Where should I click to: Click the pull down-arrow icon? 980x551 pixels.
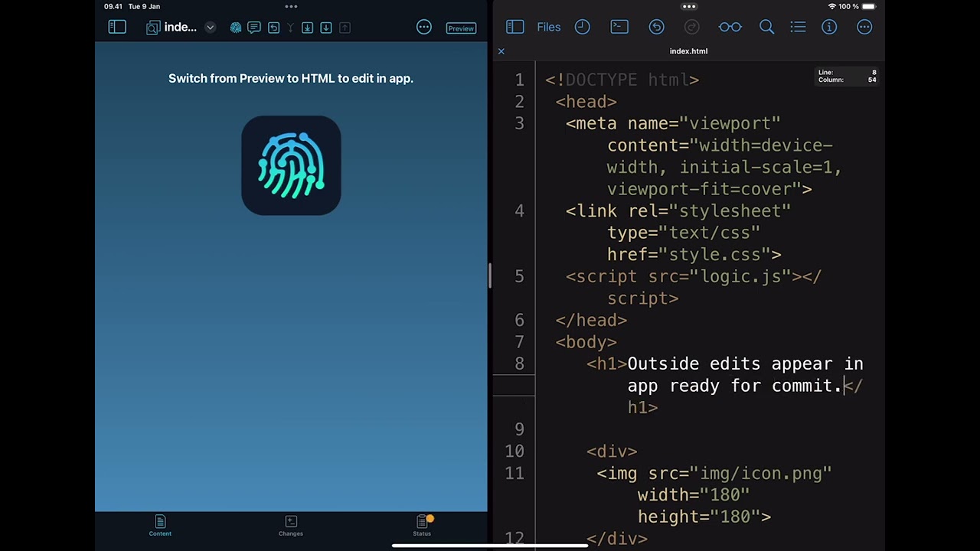pyautogui.click(x=326, y=28)
